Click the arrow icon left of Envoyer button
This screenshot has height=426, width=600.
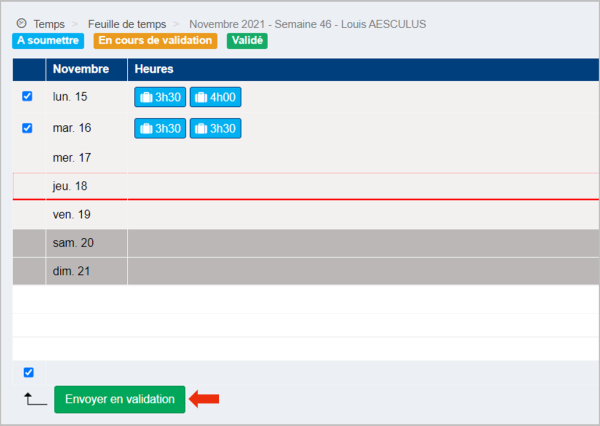click(x=35, y=399)
